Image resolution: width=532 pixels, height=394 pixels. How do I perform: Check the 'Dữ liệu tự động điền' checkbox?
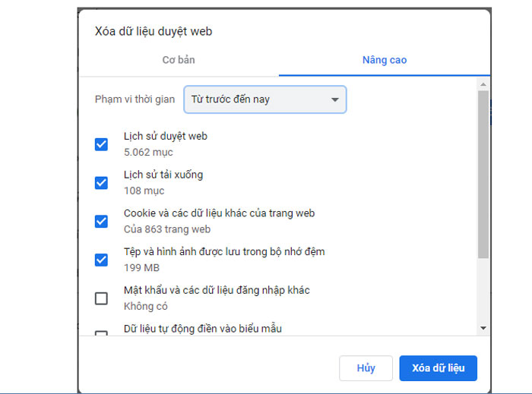(101, 333)
